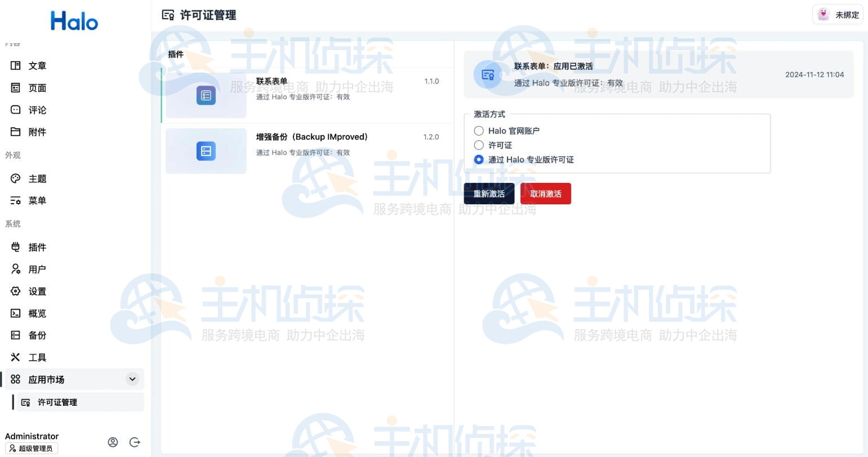
Task: Select the 许可证 activation option
Action: coord(478,145)
